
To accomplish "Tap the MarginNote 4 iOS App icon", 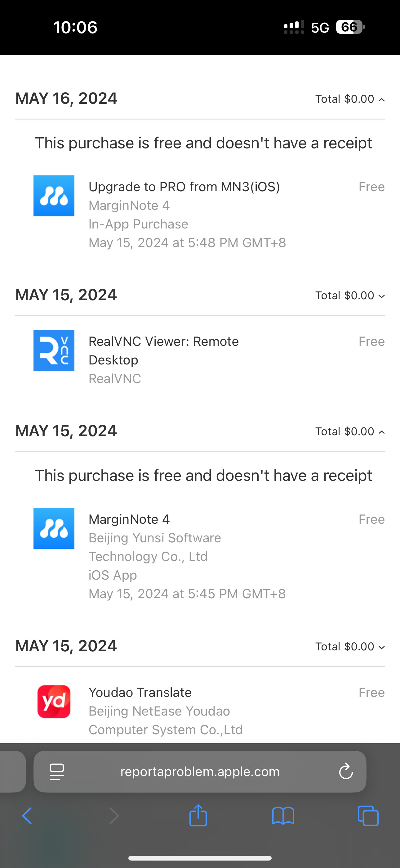I will pyautogui.click(x=54, y=528).
